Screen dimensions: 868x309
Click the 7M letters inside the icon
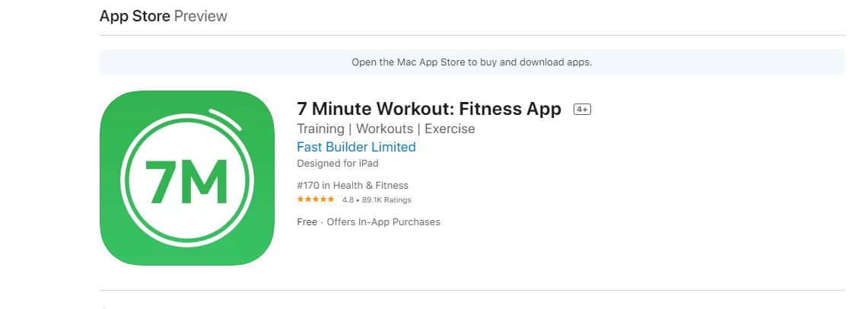point(186,182)
